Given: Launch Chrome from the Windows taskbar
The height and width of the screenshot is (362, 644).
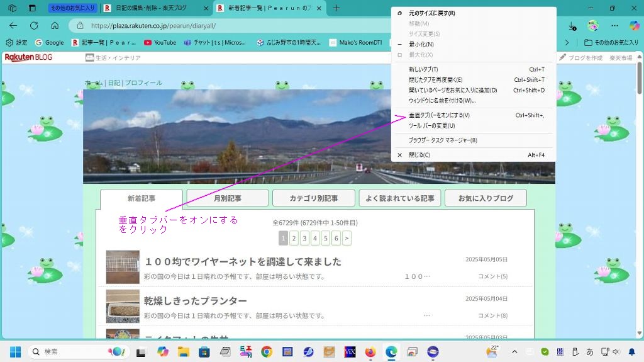Looking at the screenshot, I should coord(267,352).
